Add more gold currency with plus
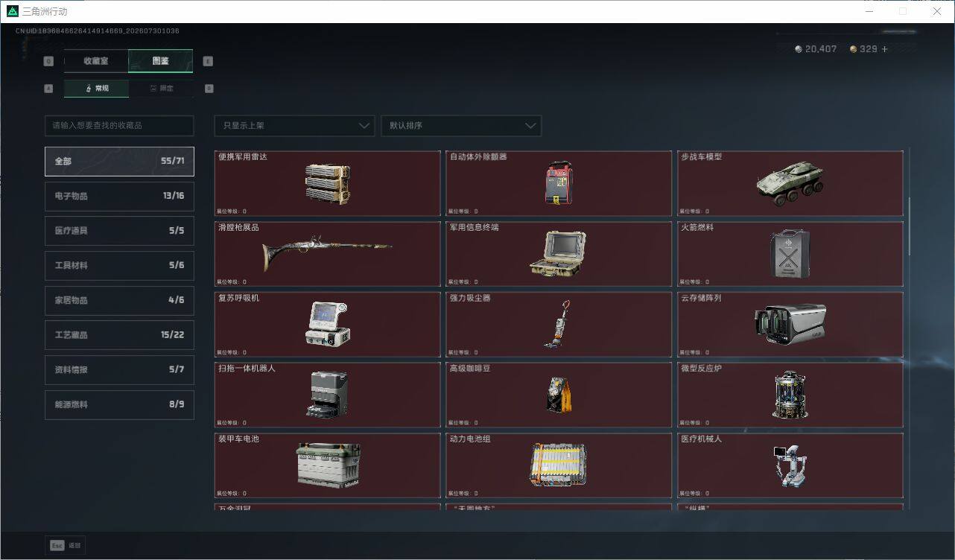The width and height of the screenshot is (955, 560). point(884,49)
